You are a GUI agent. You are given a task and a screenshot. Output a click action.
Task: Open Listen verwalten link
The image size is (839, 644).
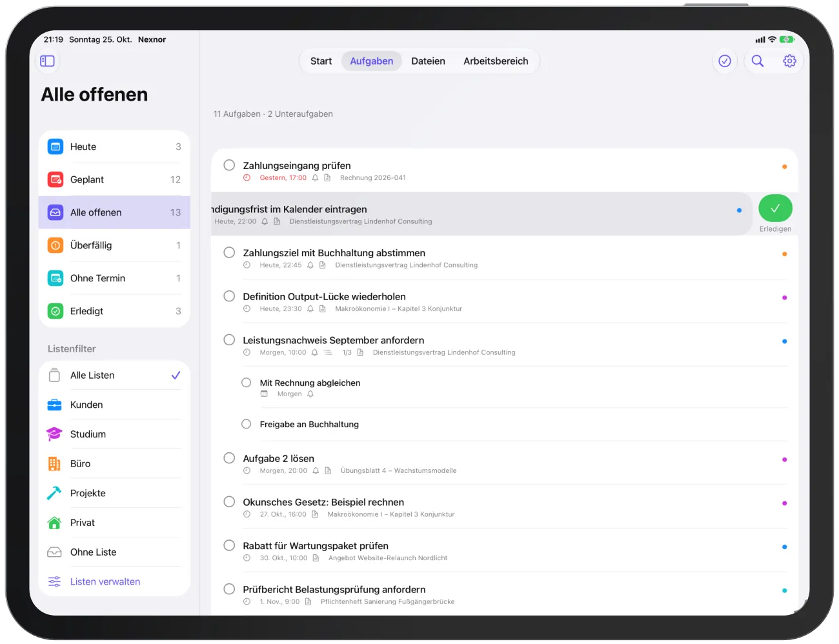(x=105, y=581)
